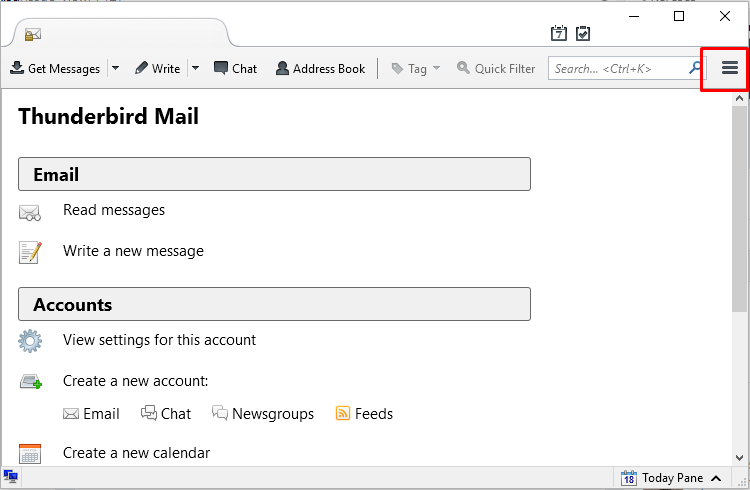Toggle the Today Pane
750x490 pixels.
(x=671, y=478)
